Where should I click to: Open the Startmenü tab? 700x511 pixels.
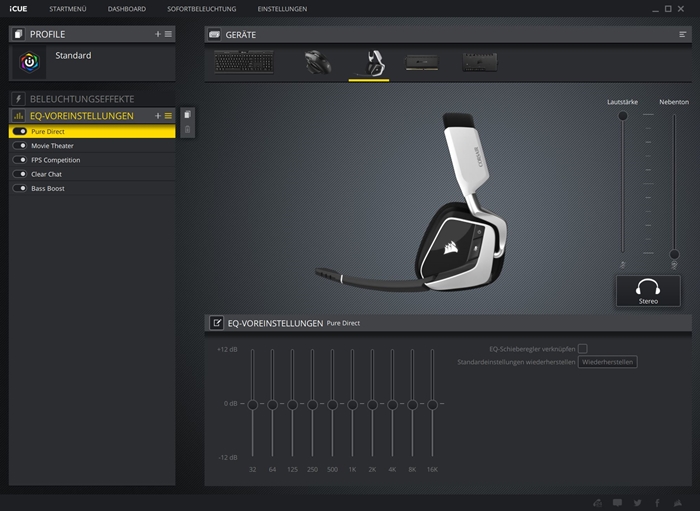point(68,9)
